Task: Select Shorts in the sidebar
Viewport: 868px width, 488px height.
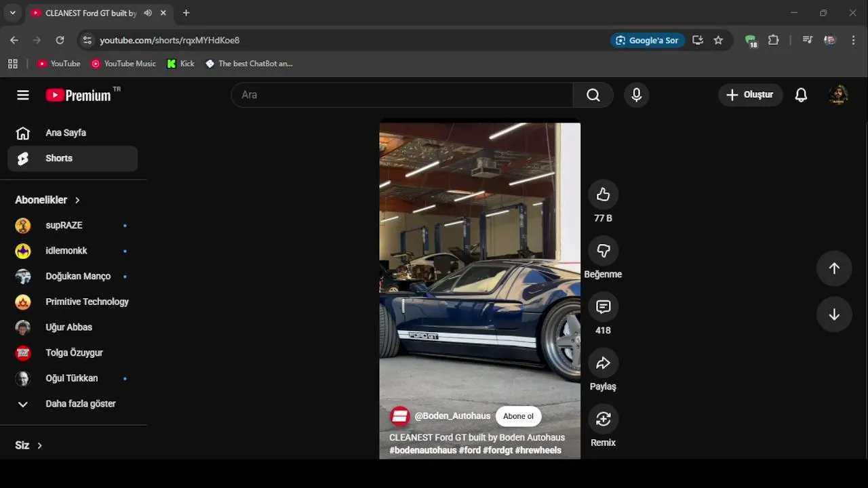Action: point(73,159)
